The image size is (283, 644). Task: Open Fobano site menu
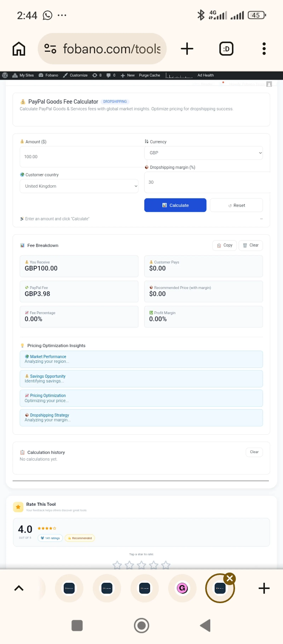tap(48, 75)
